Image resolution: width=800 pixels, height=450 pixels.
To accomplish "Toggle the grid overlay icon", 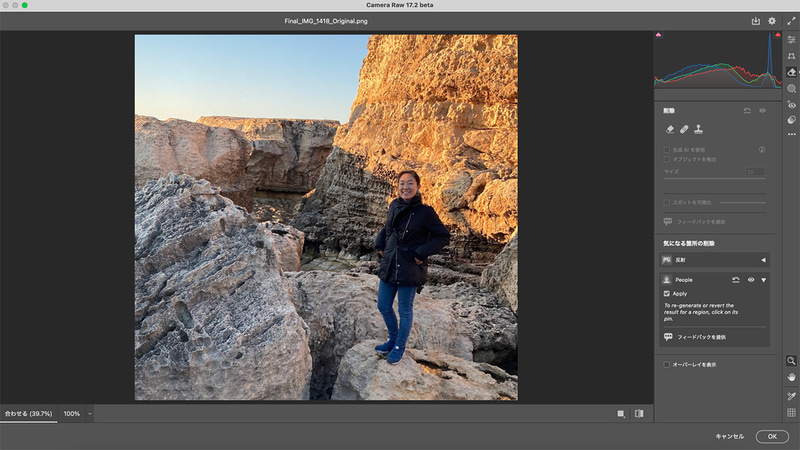I will pos(791,412).
